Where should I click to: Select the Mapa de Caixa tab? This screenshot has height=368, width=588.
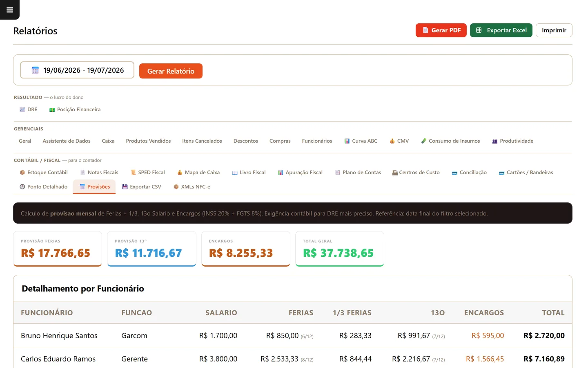click(x=198, y=173)
